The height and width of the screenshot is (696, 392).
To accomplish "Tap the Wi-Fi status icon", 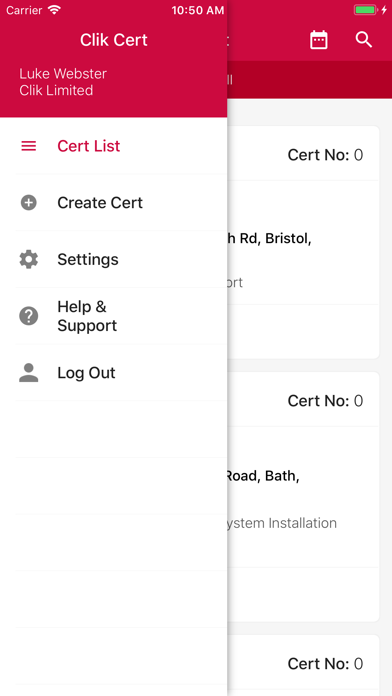I will pos(55,10).
